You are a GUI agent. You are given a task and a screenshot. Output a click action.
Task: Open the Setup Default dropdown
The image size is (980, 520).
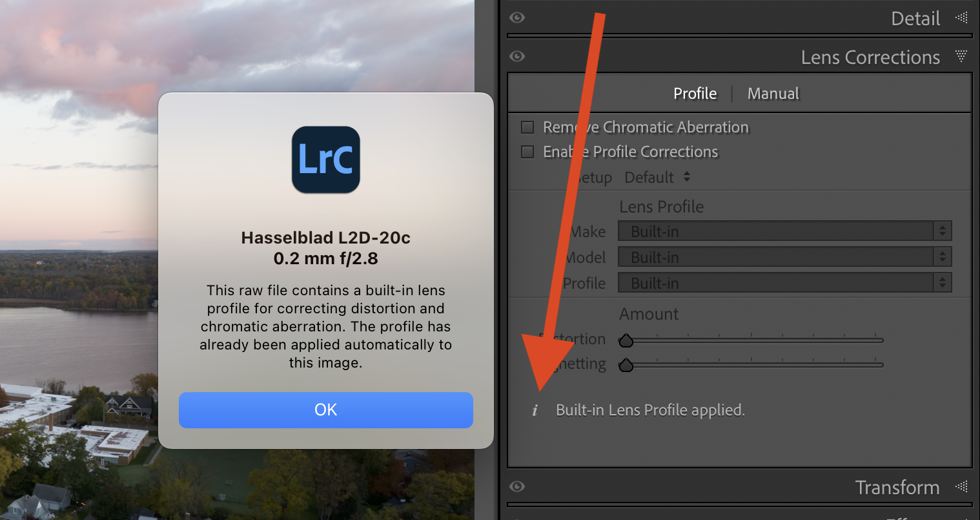point(657,178)
